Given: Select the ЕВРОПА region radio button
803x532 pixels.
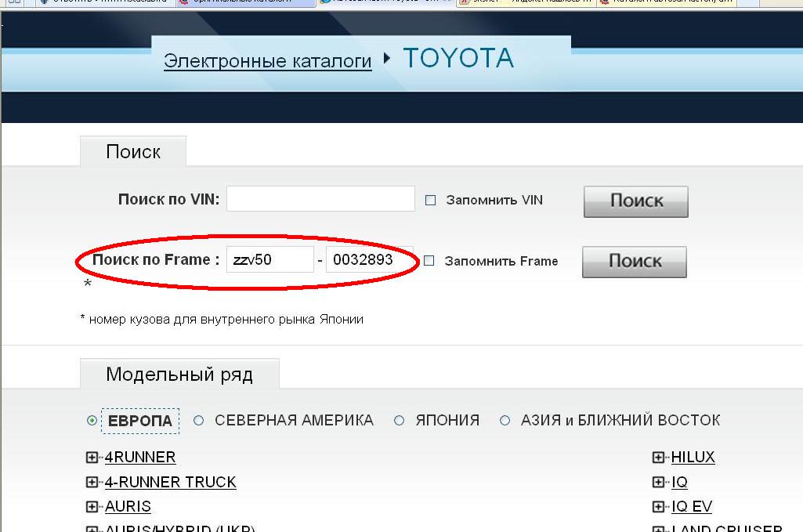Looking at the screenshot, I should pyautogui.click(x=92, y=421).
